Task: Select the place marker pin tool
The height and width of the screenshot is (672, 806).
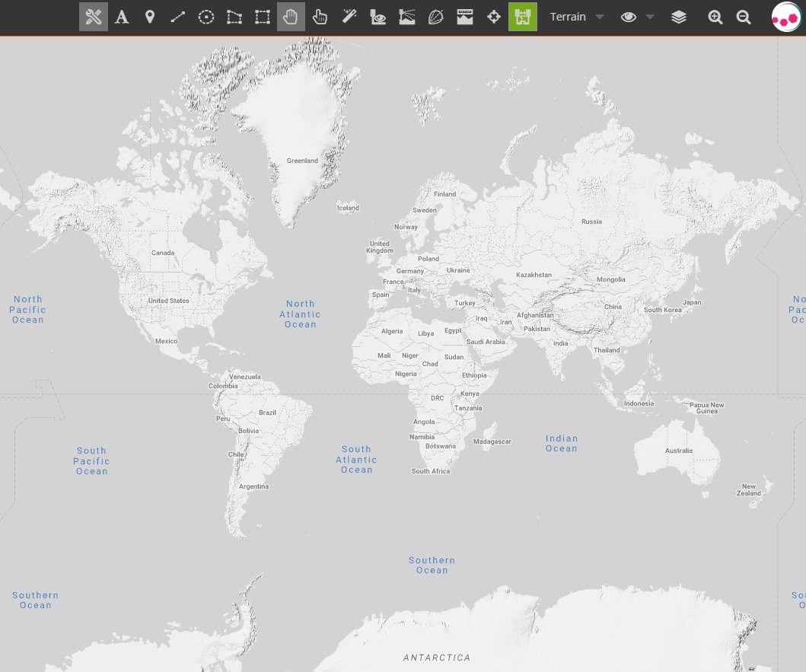Action: (x=150, y=17)
